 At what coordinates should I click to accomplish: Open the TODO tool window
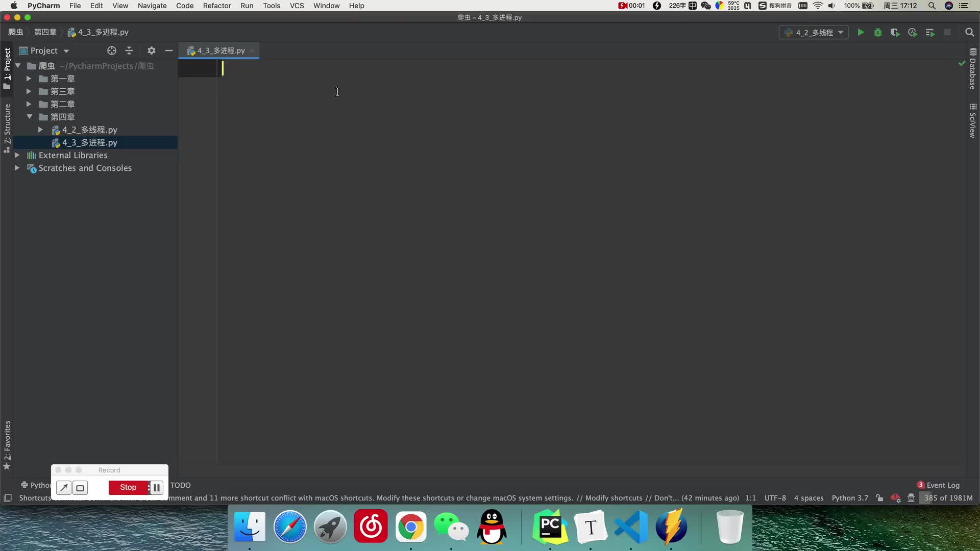click(x=180, y=485)
